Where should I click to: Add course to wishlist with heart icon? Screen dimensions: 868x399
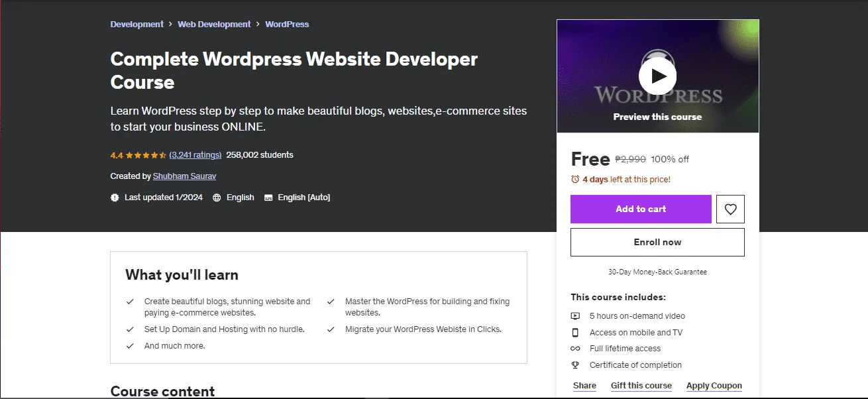pos(730,209)
